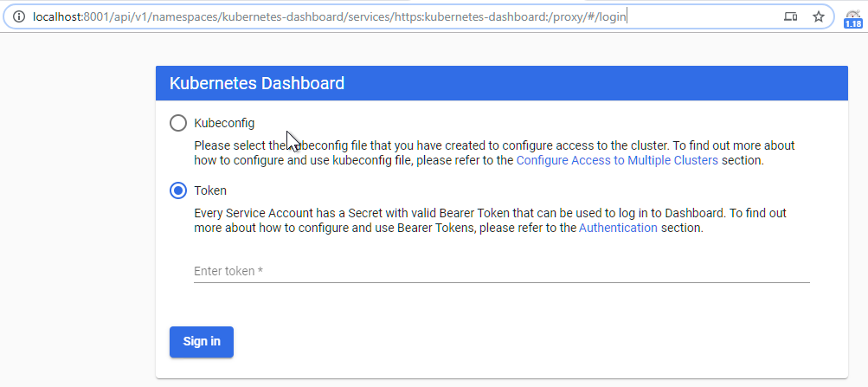
Task: Click the Kubeconfig description paragraph text
Action: coord(494,153)
